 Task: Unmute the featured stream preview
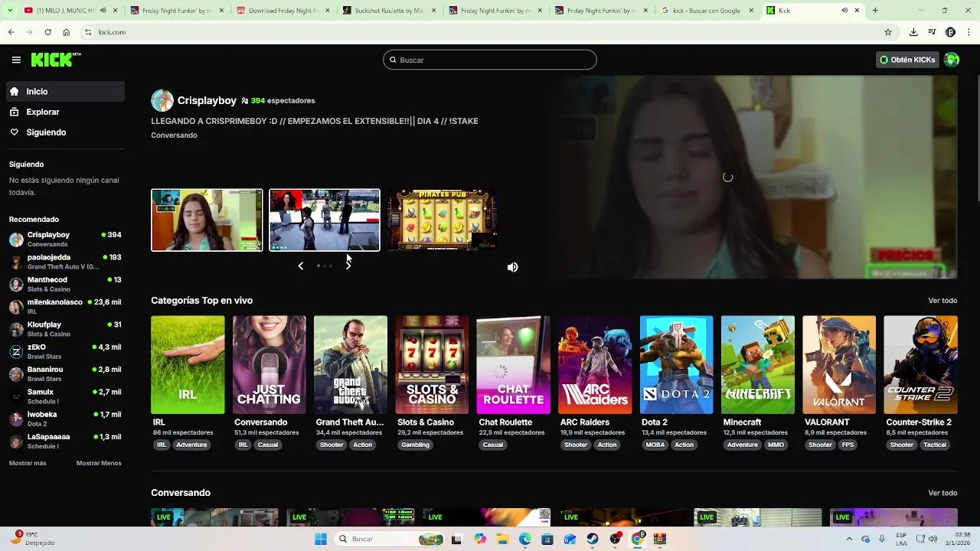(513, 267)
